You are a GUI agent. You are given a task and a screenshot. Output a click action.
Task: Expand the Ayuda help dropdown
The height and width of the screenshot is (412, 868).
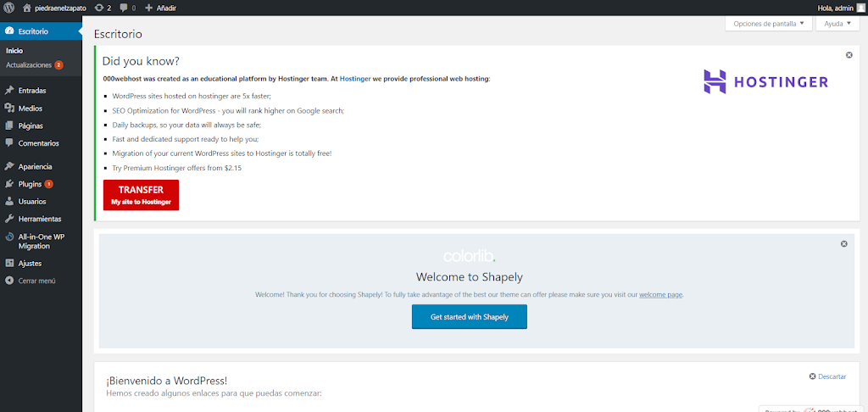tap(837, 24)
